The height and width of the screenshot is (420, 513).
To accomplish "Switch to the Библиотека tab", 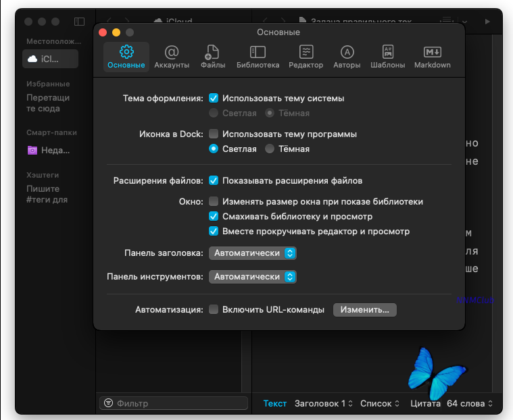I will pyautogui.click(x=258, y=57).
